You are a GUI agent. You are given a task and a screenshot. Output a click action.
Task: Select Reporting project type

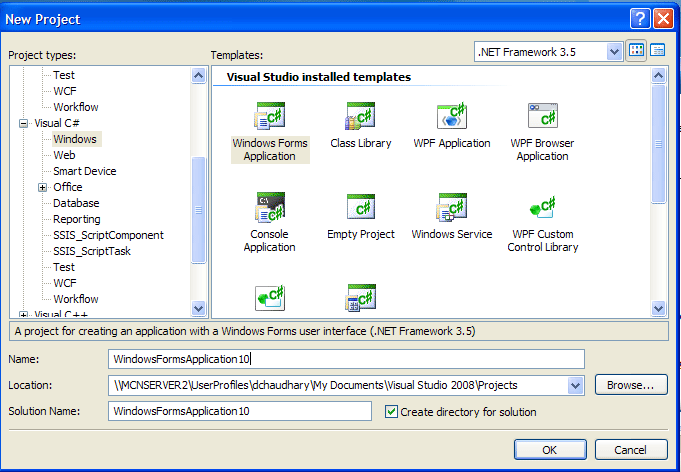(x=76, y=219)
